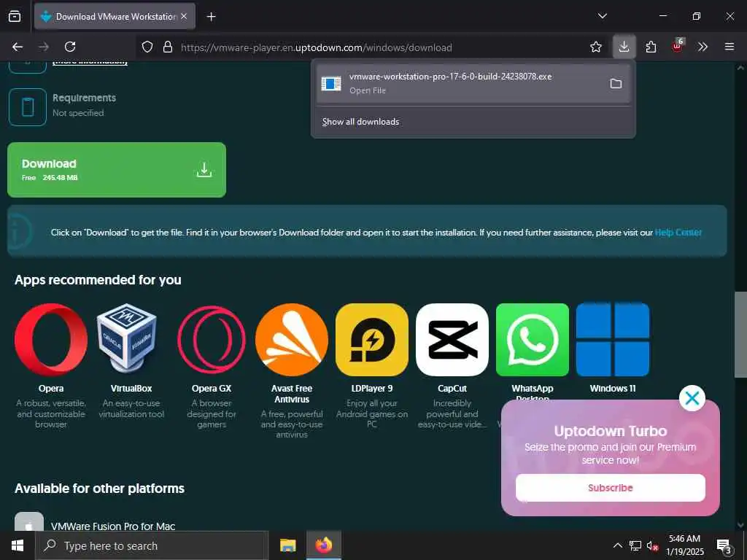Click Subscribe in Uptodown Turbo popup
This screenshot has width=747, height=560.
[611, 488]
